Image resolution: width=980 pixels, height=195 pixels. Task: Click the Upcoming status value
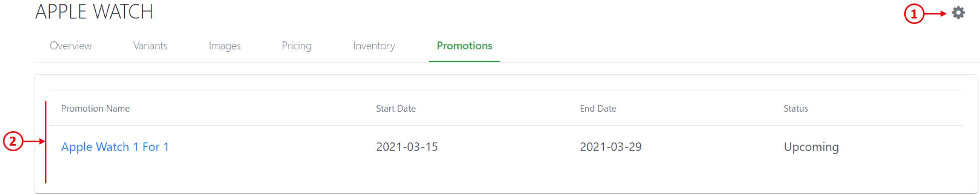811,147
